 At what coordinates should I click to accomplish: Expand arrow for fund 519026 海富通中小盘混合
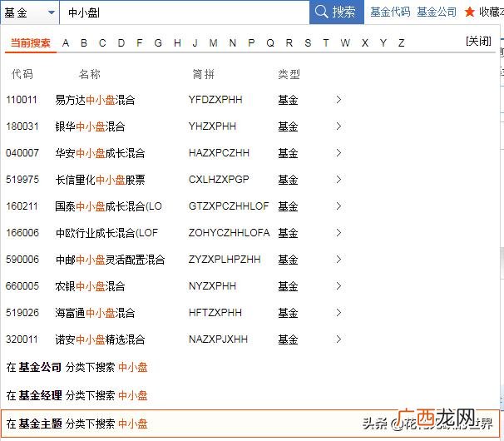tap(338, 313)
